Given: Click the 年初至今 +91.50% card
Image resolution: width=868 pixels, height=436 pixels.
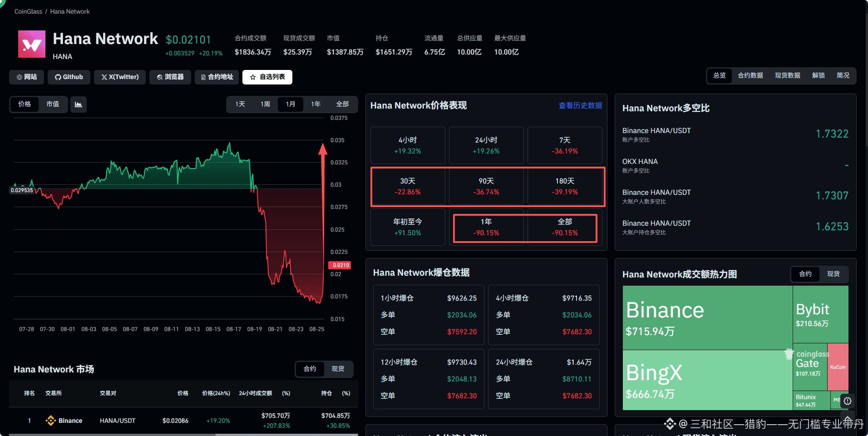Looking at the screenshot, I should click(408, 227).
